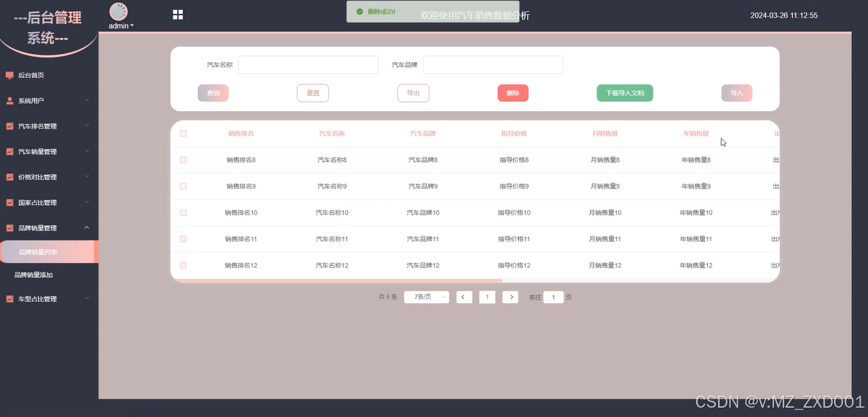The image size is (868, 417).
Task: Click the green success check icon in toast
Action: coord(360,11)
